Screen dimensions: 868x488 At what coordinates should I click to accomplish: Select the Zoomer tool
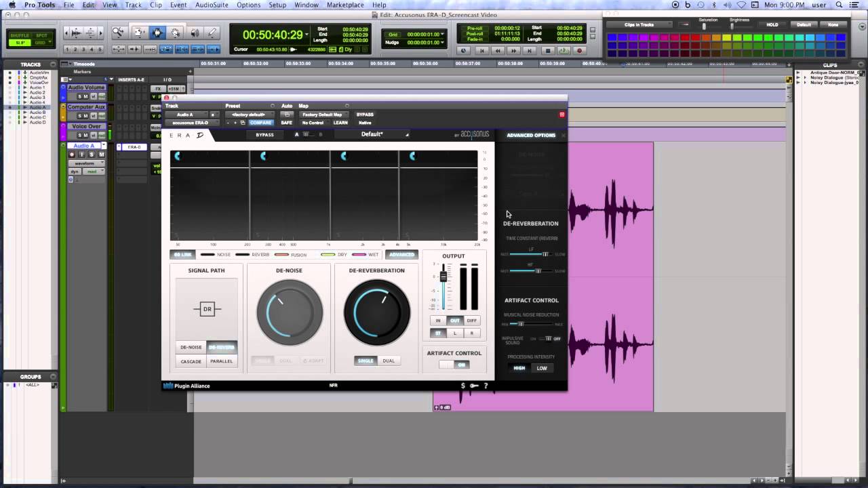(119, 33)
